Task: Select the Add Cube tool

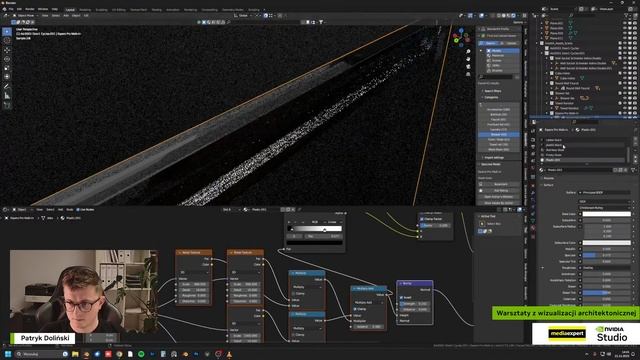Action: coord(7,105)
